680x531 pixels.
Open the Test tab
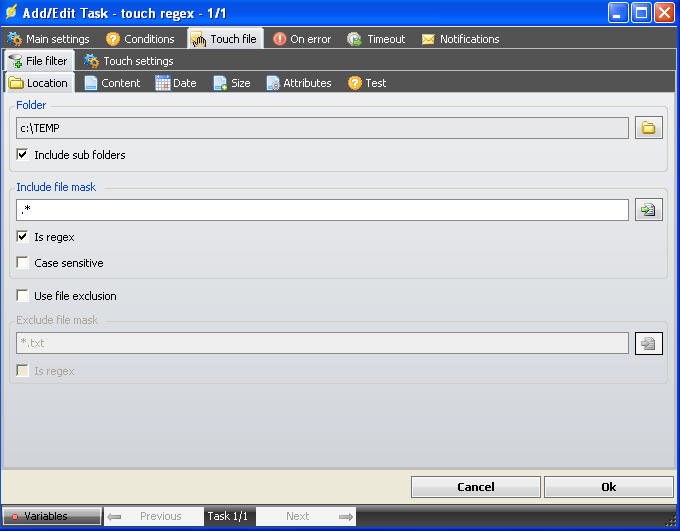pyautogui.click(x=367, y=83)
